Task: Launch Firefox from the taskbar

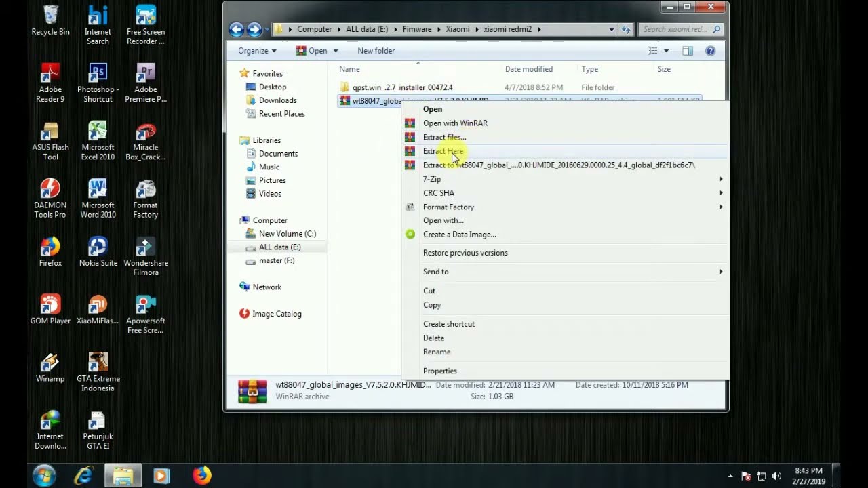Action: [201, 476]
